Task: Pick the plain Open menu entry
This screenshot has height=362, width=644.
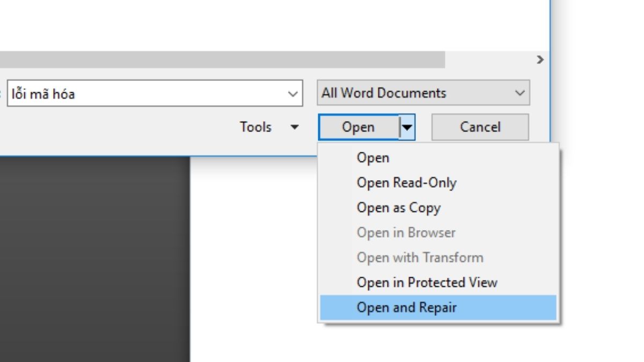Action: [x=438, y=158]
